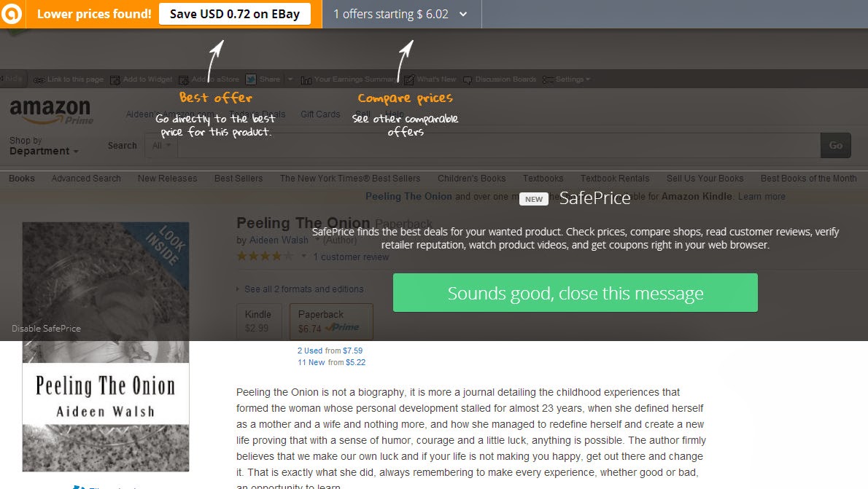Open 2 Used from $7.59 link

[x=330, y=351]
